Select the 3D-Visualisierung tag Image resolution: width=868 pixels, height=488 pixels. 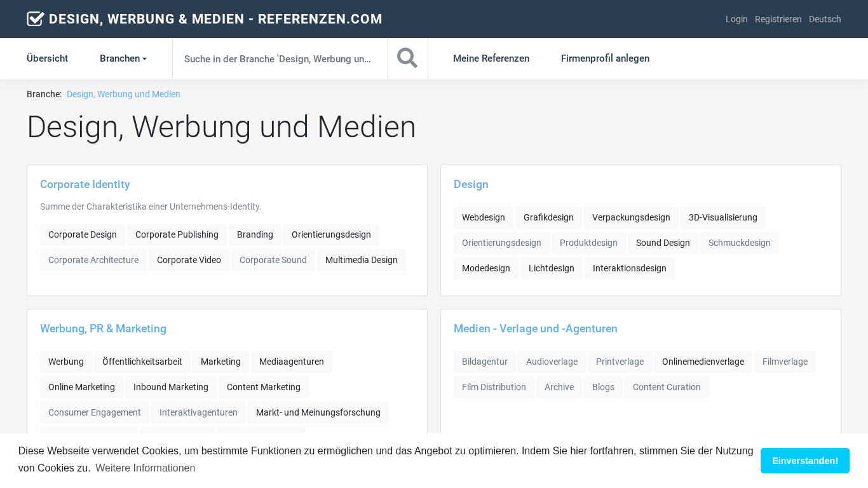[x=722, y=217]
